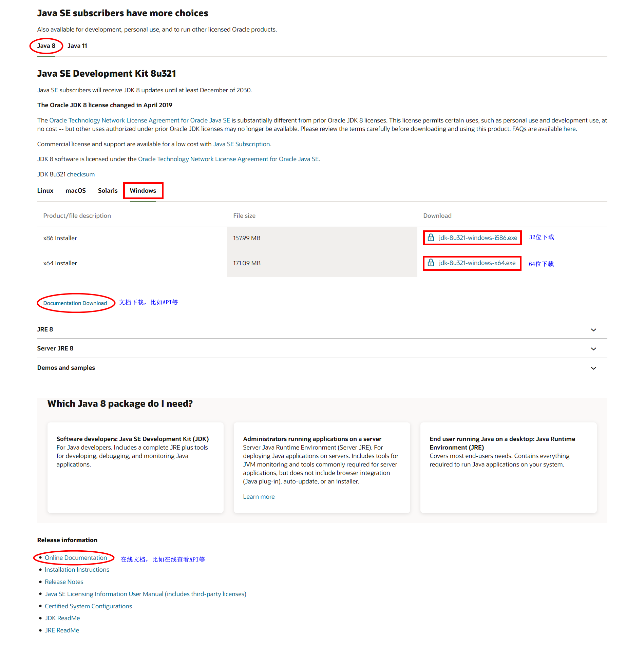Image resolution: width=644 pixels, height=646 pixels.
Task: Expand the Server JRE 8 chevron
Action: [593, 349]
